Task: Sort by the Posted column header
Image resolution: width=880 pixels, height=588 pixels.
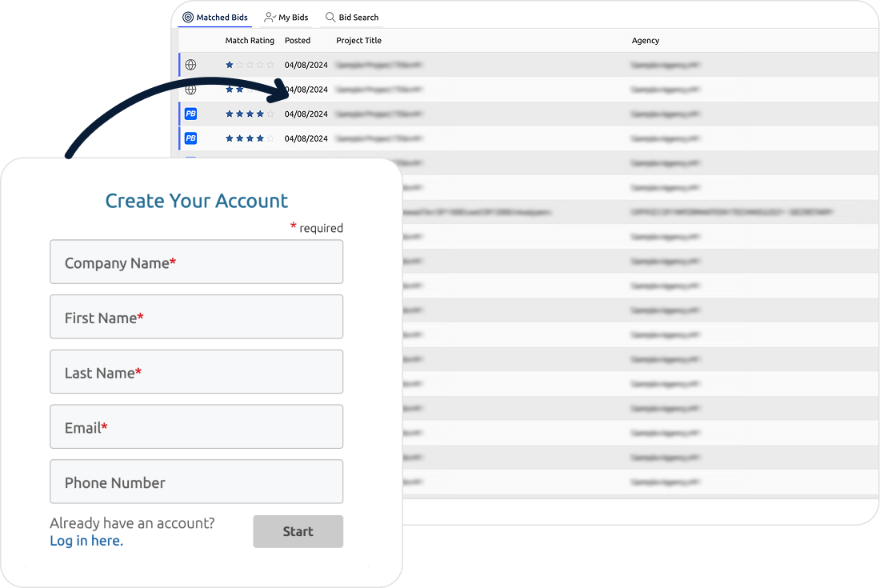Action: coord(298,40)
